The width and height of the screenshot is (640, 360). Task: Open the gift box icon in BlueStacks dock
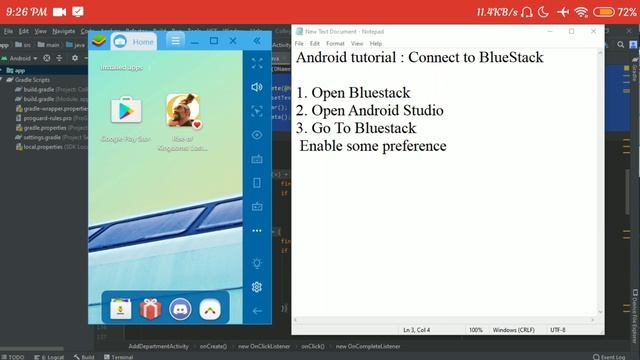coord(150,309)
